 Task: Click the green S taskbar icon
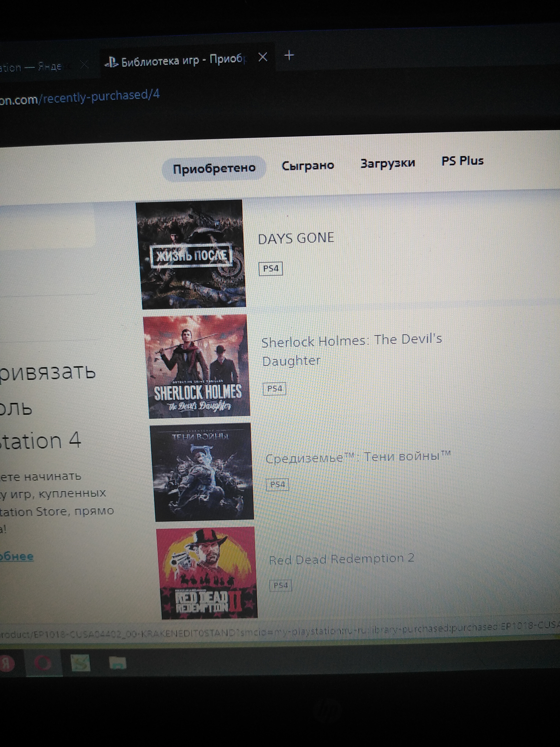[x=80, y=663]
